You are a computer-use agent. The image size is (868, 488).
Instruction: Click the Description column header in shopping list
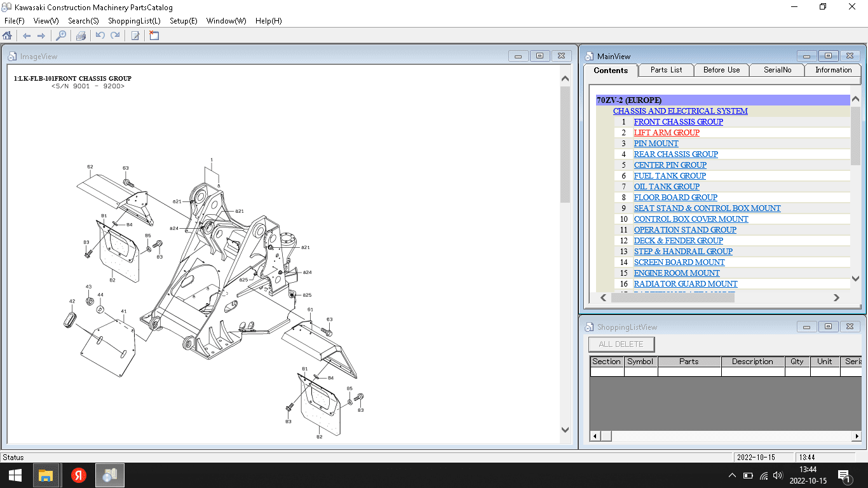(752, 362)
